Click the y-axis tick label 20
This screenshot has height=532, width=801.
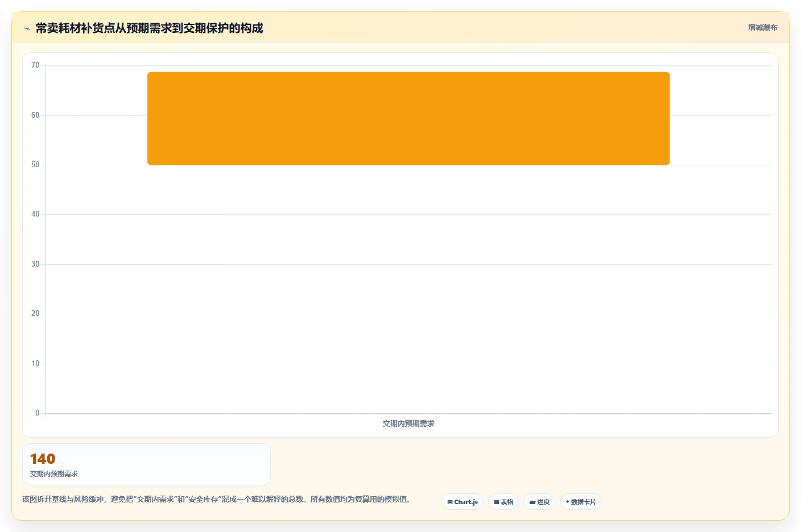coord(35,314)
